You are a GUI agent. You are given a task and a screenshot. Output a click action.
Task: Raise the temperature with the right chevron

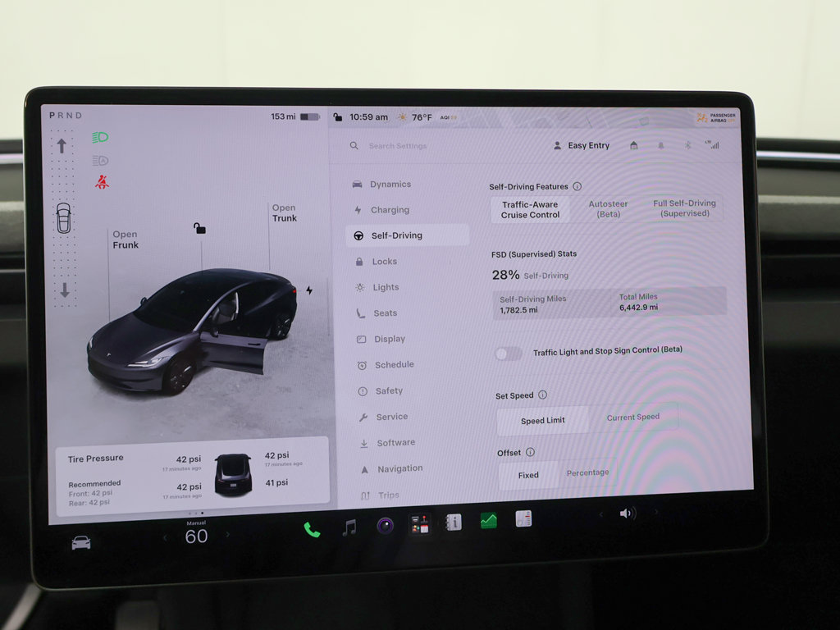point(228,534)
